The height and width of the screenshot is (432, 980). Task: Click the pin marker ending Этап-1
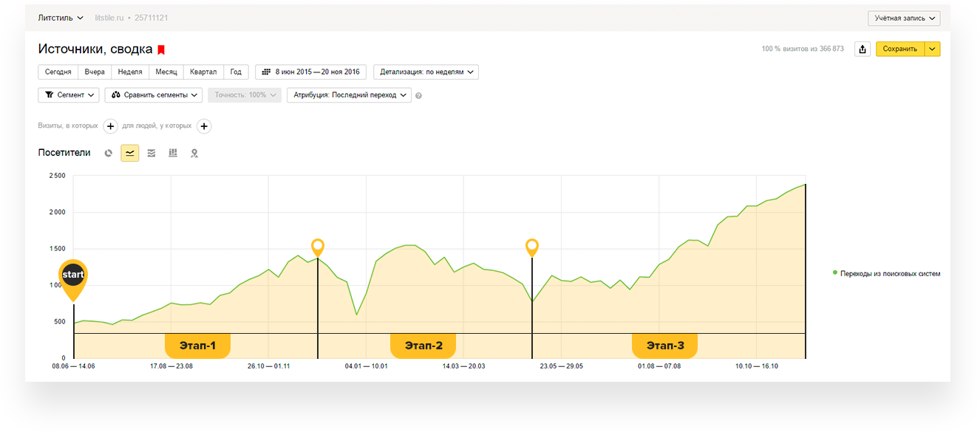[x=318, y=247]
